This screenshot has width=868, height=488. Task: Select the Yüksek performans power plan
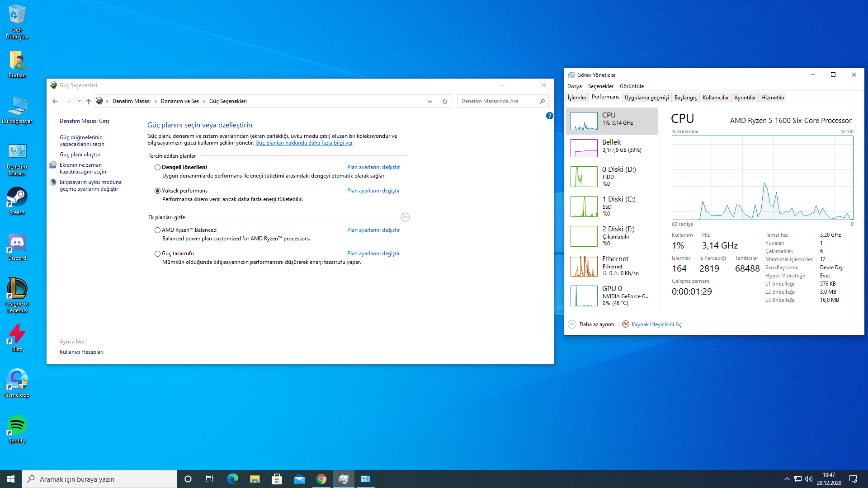pos(157,191)
